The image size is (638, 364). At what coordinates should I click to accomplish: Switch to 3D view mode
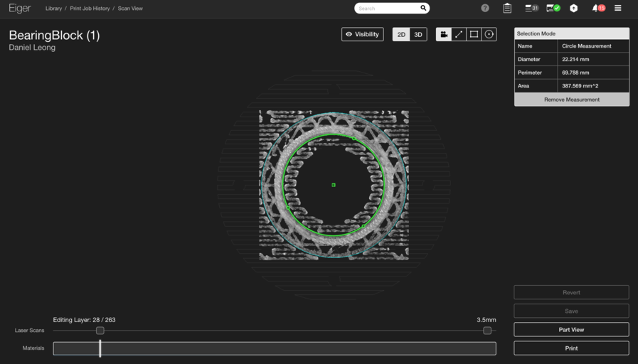pyautogui.click(x=418, y=34)
